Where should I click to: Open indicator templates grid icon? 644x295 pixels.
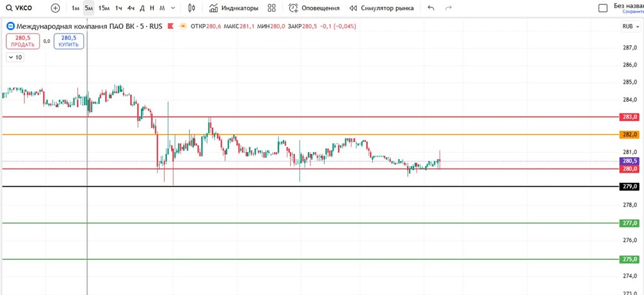(271, 8)
